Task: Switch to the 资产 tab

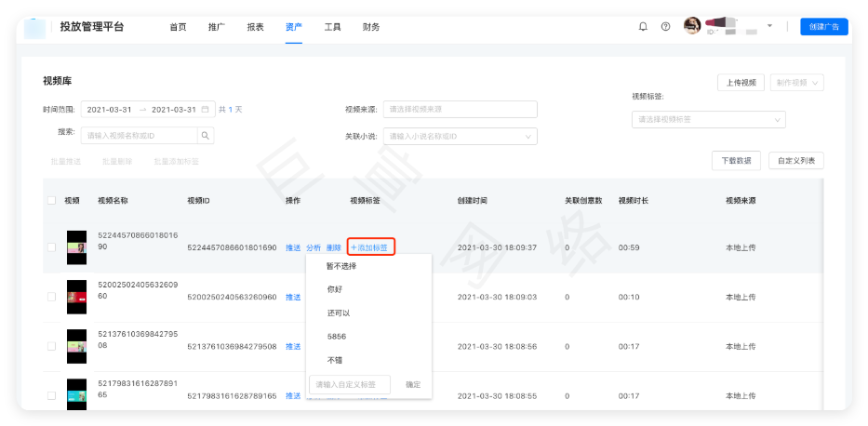Action: point(294,27)
